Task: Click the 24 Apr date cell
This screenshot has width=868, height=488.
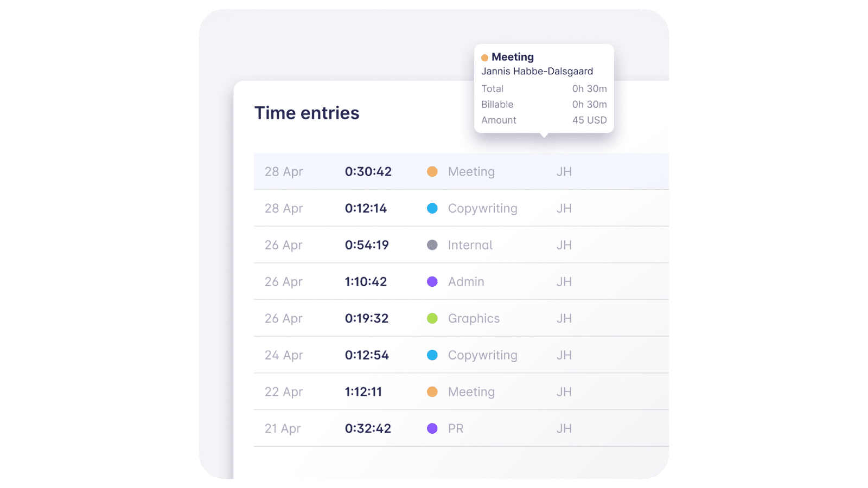Action: click(284, 355)
